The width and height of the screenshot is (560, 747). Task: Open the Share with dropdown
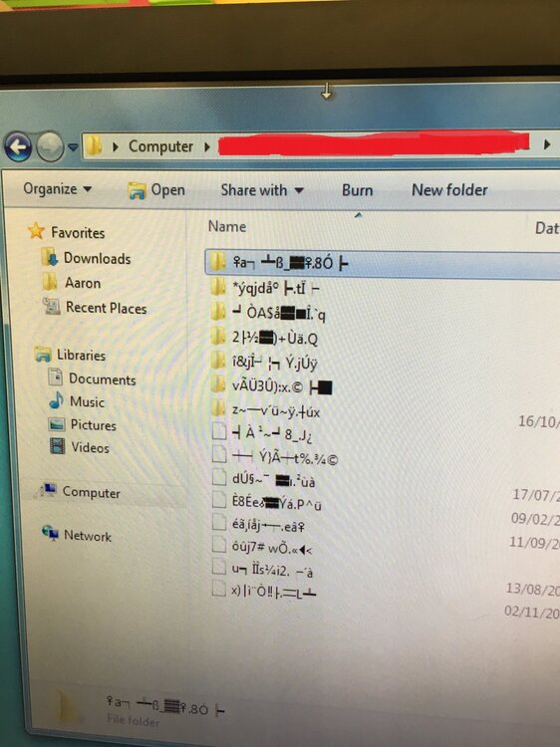tap(262, 190)
